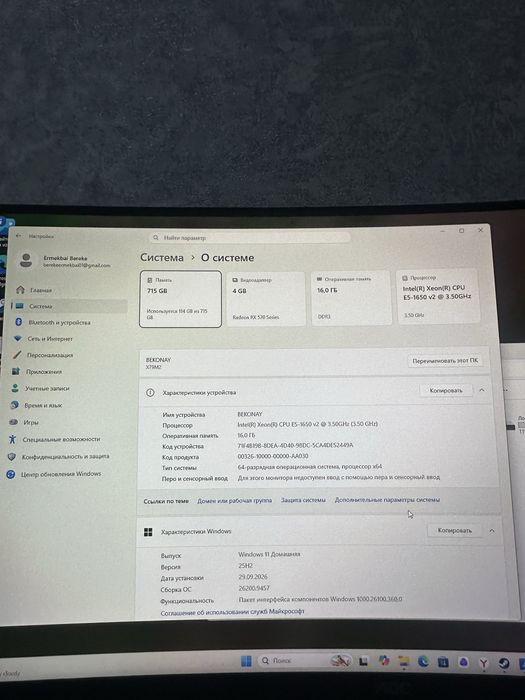Image resolution: width=525 pixels, height=700 pixels.
Task: Open Steam from the taskbar
Action: [x=504, y=663]
